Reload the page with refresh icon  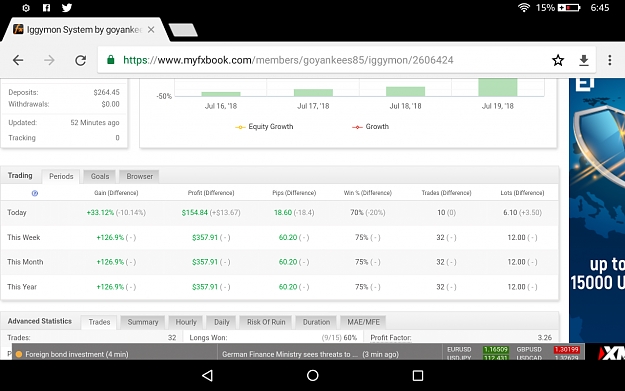[x=81, y=60]
